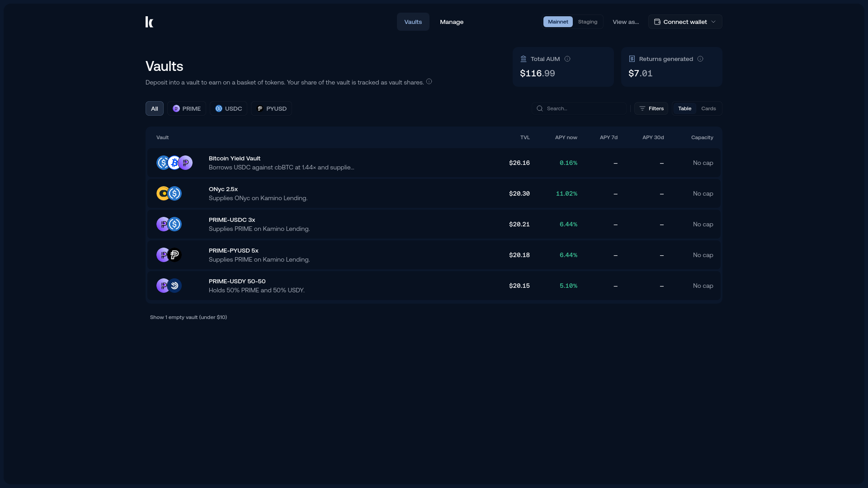Sort by Capacity column header

[702, 137]
